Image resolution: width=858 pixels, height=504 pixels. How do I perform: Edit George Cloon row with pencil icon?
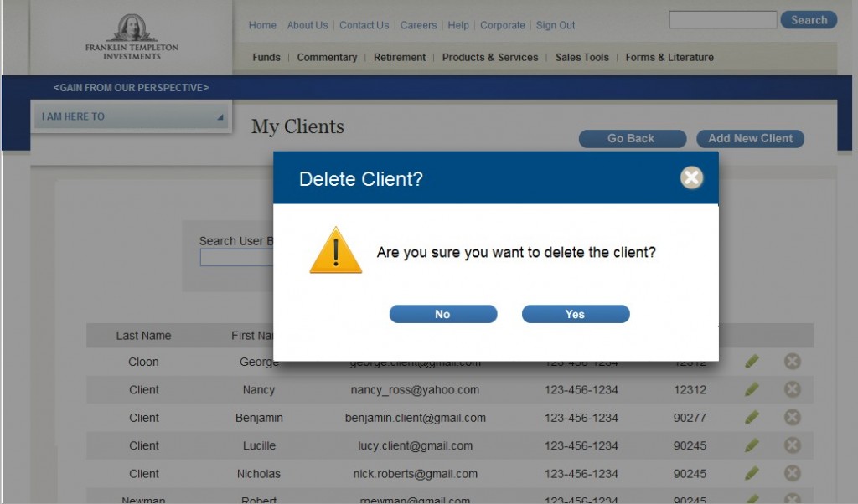point(752,362)
